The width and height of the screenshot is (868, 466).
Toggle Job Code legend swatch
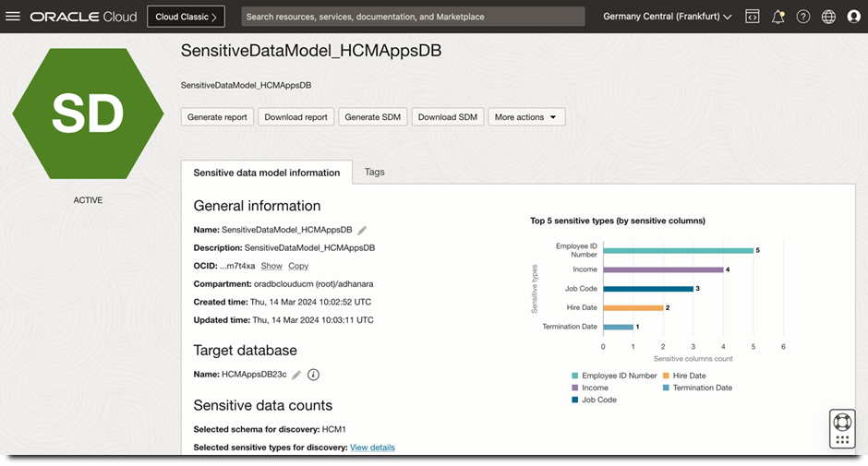[574, 400]
